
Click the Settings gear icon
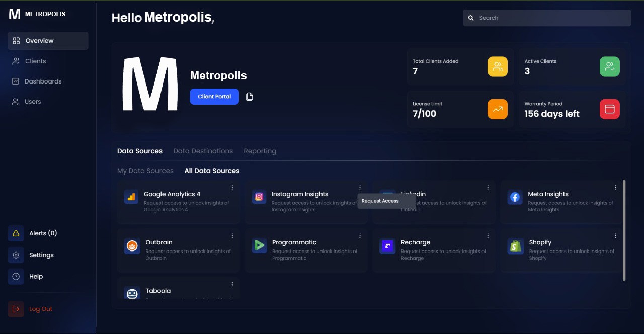point(16,255)
